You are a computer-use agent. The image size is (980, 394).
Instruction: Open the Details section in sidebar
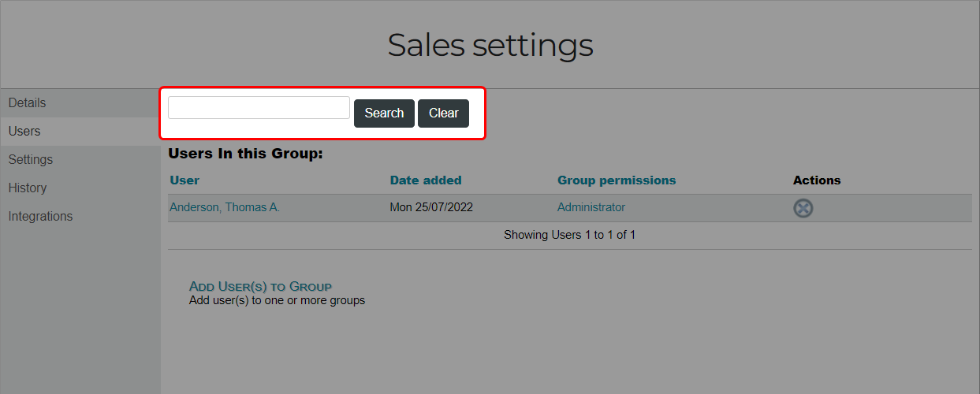coord(80,103)
